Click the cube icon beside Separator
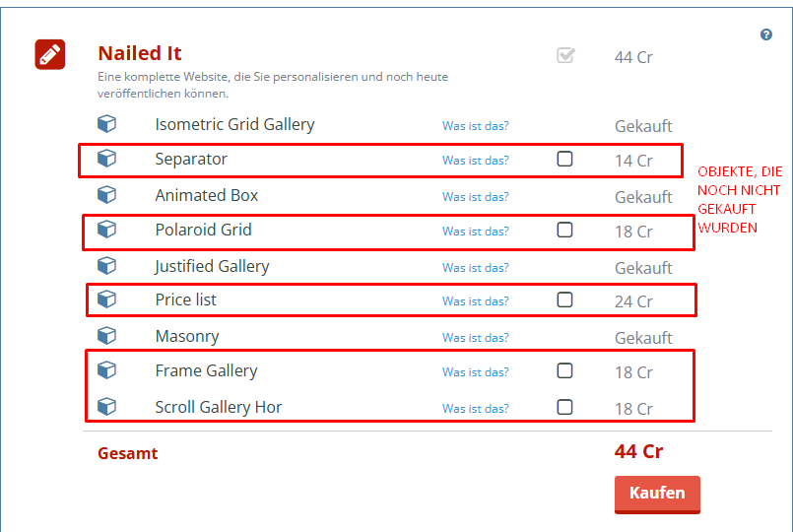Image resolution: width=793 pixels, height=532 pixels. coord(106,159)
